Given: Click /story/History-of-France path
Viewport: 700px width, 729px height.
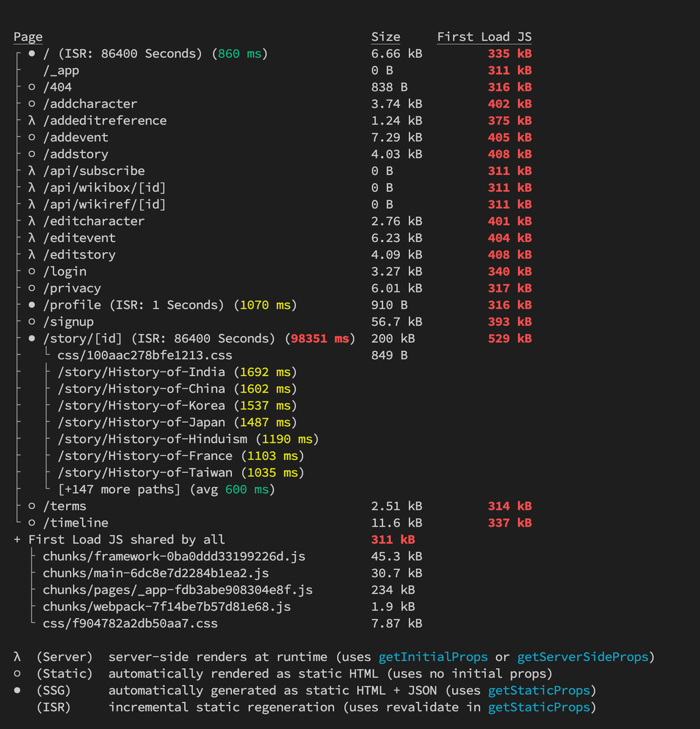Looking at the screenshot, I should point(145,455).
